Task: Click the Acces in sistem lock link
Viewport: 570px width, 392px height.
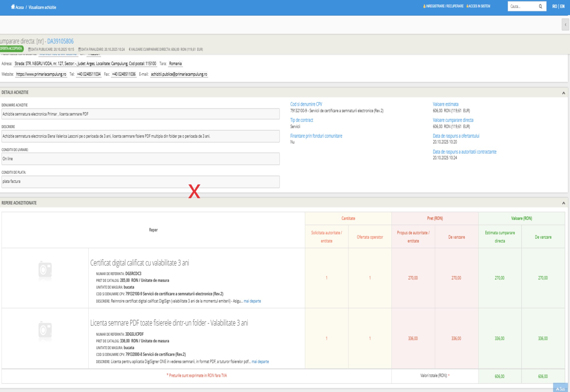Action: (x=478, y=6)
